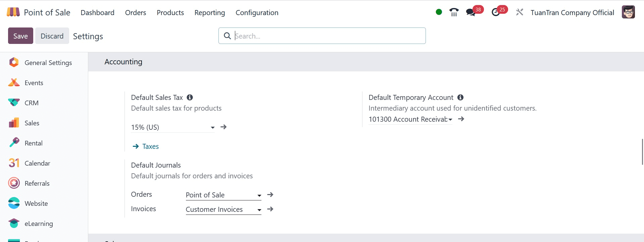Open the Products menu
This screenshot has width=644, height=242.
click(170, 12)
